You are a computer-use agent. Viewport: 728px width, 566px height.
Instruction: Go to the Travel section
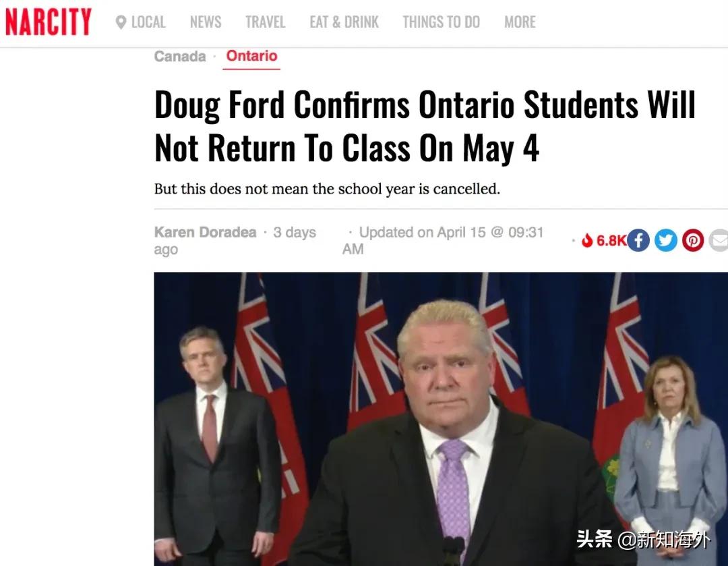pos(265,22)
